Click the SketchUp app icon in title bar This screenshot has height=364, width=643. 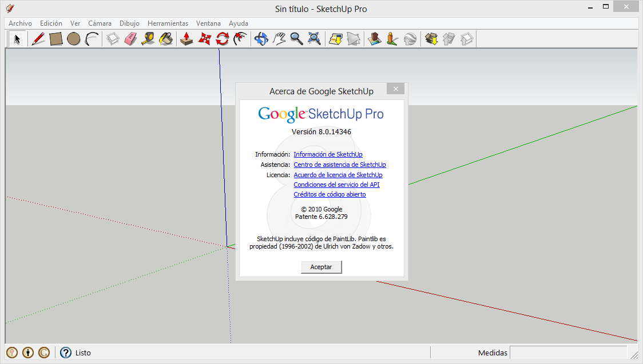[10, 8]
